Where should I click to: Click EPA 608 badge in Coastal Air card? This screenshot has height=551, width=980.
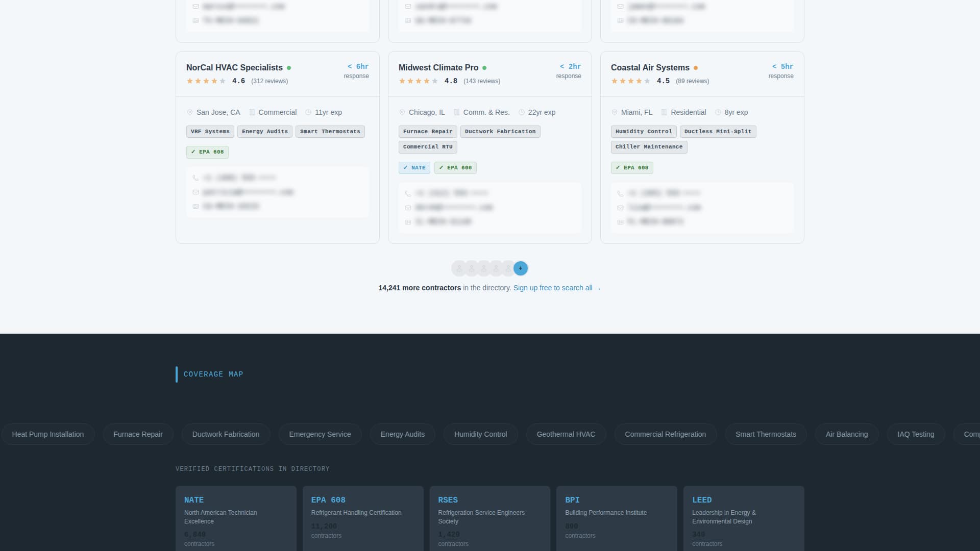(632, 168)
